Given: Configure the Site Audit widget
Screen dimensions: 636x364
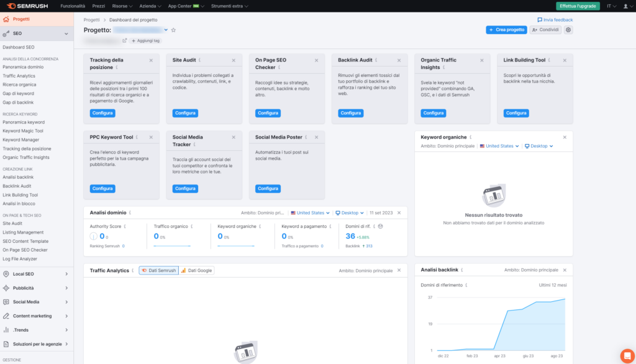Looking at the screenshot, I should pos(184,113).
